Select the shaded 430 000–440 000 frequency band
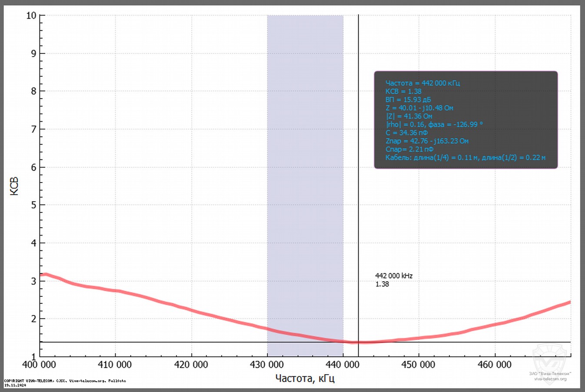The image size is (585, 392). (305, 174)
